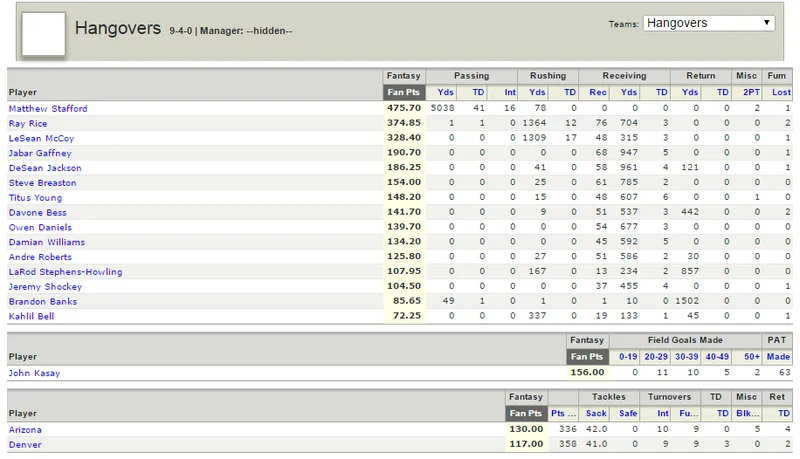Sort defense by Turnovers Int column

[x=663, y=413]
